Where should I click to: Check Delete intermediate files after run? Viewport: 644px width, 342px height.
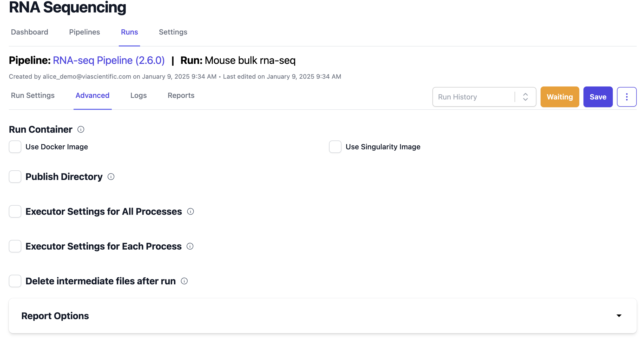click(15, 281)
